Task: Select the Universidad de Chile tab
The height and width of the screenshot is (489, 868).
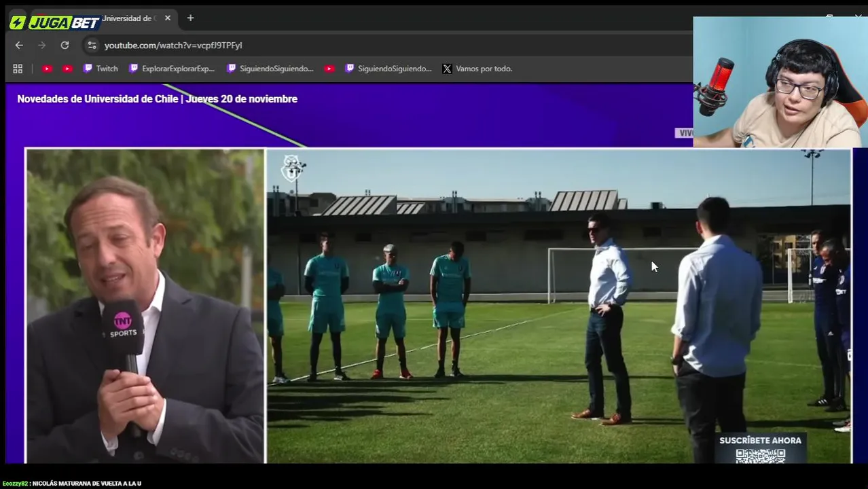Action: coord(129,18)
